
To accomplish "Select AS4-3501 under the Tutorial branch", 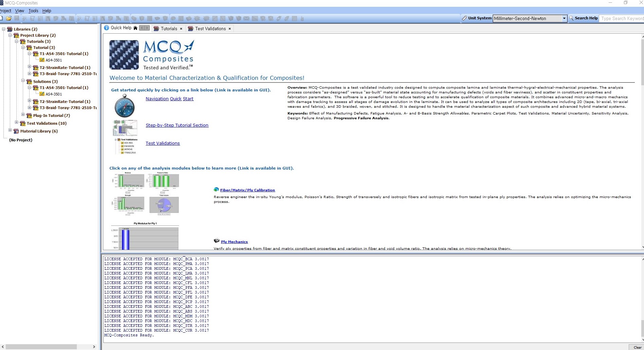I will coord(54,60).
